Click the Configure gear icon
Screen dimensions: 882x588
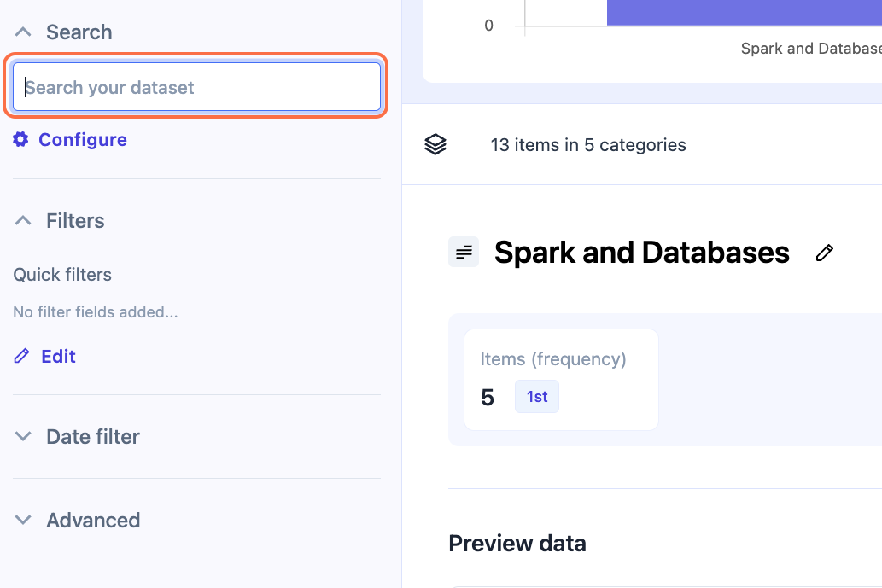[x=20, y=140]
